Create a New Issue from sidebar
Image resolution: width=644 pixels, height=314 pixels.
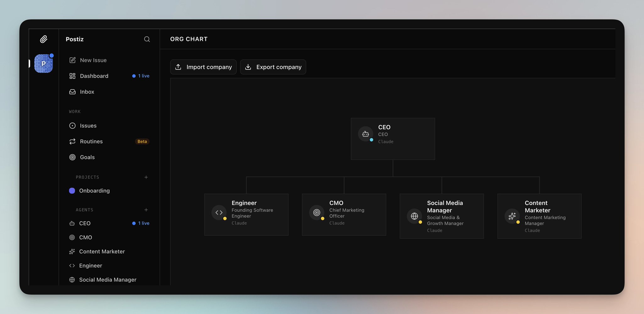[x=93, y=60]
